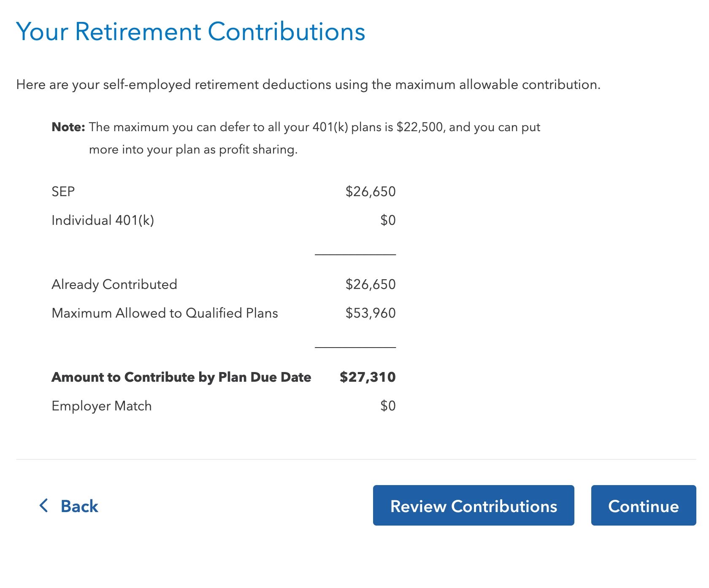The width and height of the screenshot is (709, 588).
Task: Open the Review Contributions button
Action: (x=474, y=505)
